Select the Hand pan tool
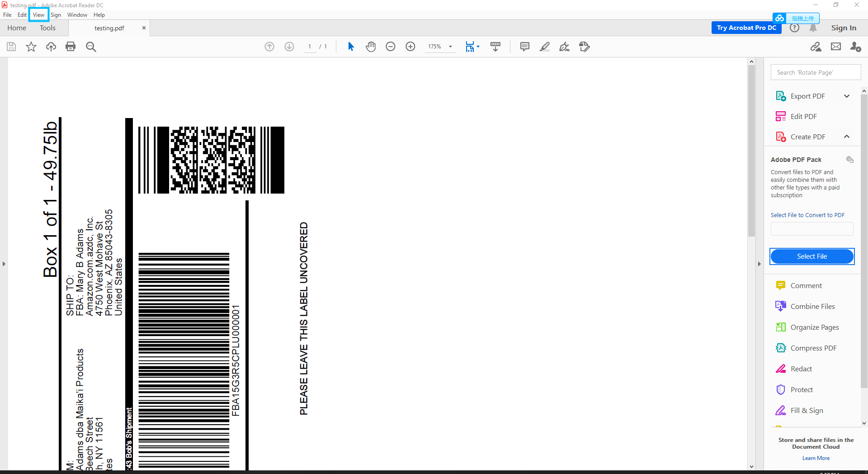The height and width of the screenshot is (474, 868). (371, 47)
